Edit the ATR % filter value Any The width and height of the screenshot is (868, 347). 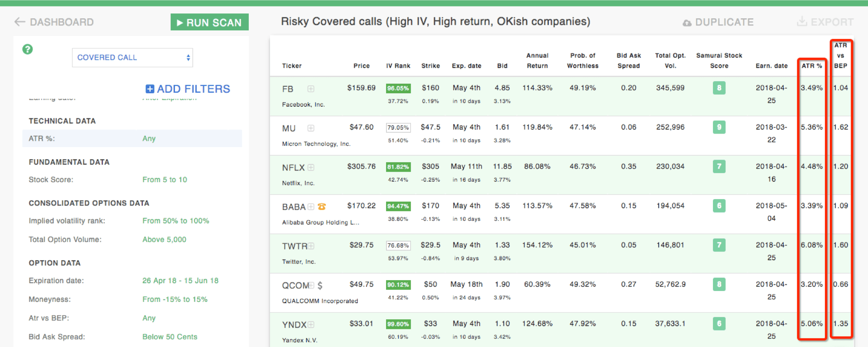(149, 138)
